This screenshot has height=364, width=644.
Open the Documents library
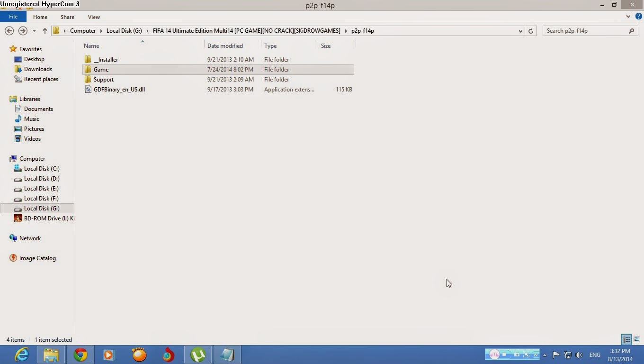(38, 109)
